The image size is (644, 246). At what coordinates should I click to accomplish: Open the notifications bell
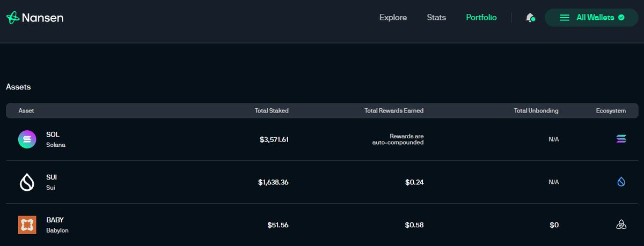(x=530, y=18)
